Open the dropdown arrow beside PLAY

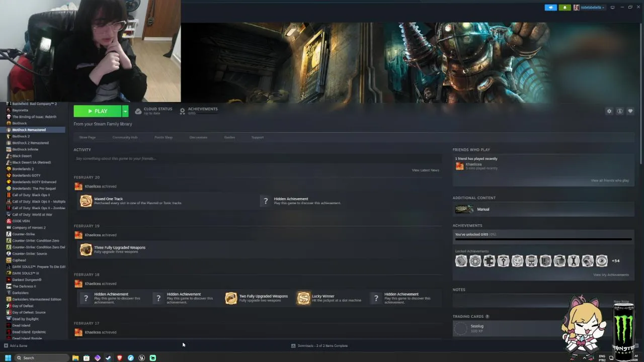coord(125,111)
